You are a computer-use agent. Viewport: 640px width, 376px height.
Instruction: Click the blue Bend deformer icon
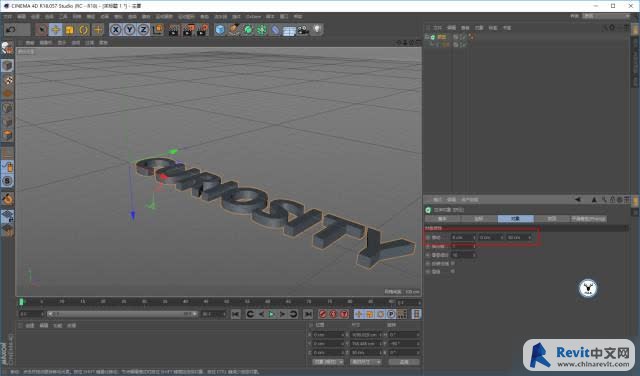click(276, 29)
